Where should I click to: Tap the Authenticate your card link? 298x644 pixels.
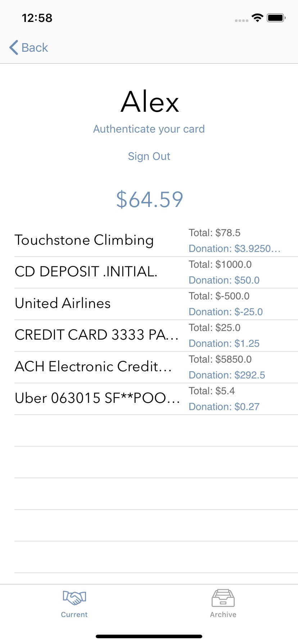click(149, 129)
